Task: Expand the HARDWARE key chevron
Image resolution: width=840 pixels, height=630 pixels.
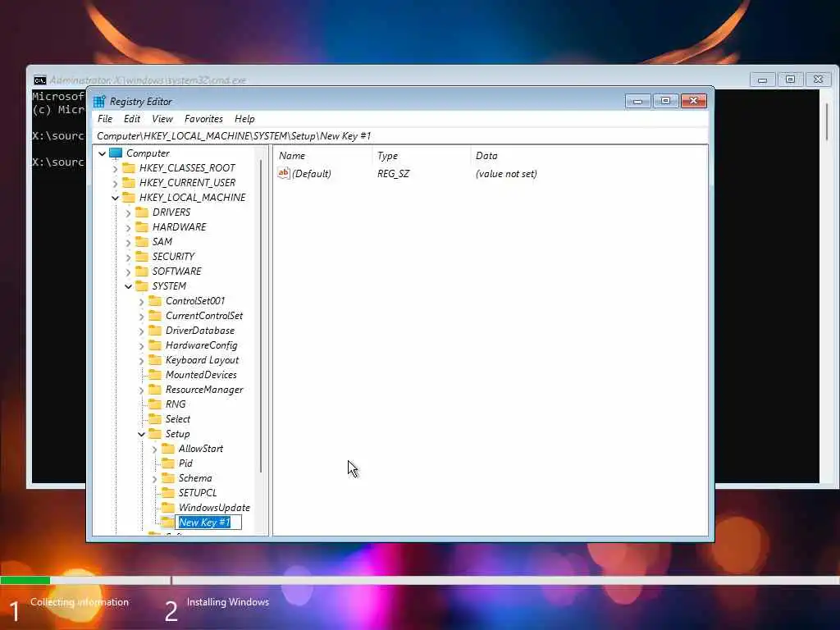Action: (x=128, y=228)
